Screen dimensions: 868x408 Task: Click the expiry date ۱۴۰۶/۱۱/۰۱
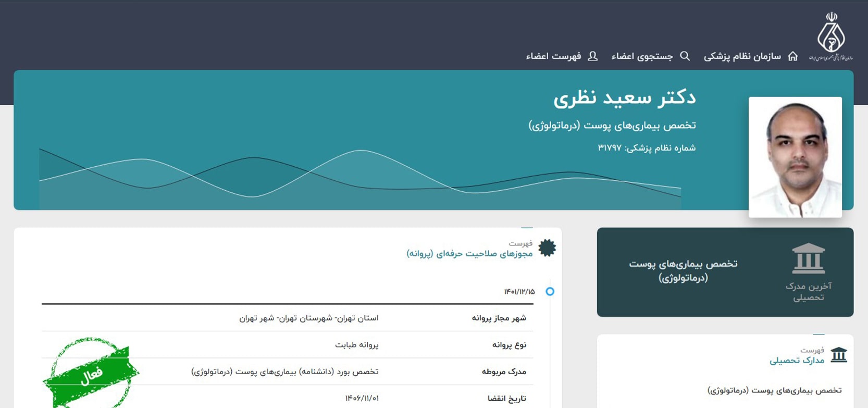point(362,399)
